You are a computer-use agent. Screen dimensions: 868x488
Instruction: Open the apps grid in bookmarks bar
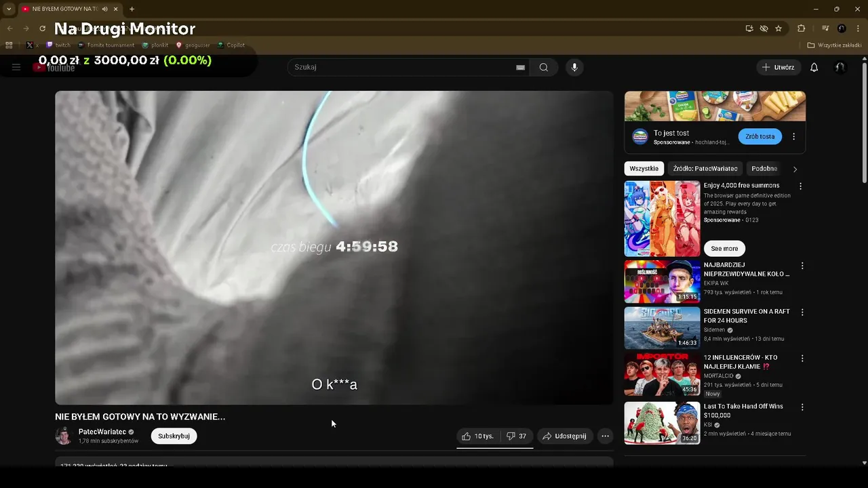coord(9,45)
